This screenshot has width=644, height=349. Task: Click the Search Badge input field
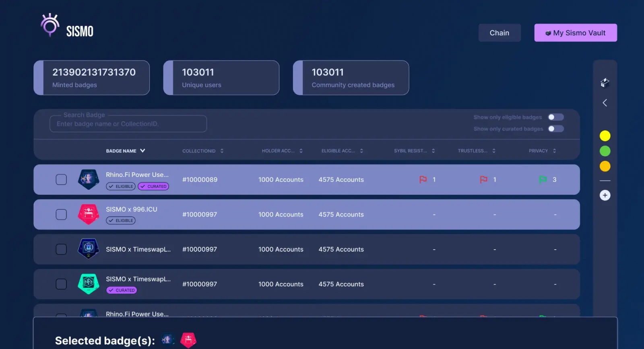128,124
